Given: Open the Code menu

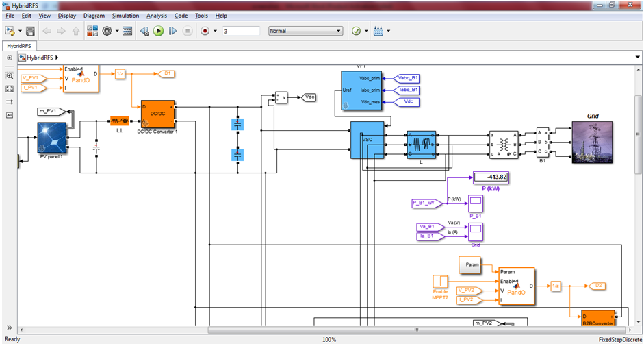Looking at the screenshot, I should (x=181, y=16).
